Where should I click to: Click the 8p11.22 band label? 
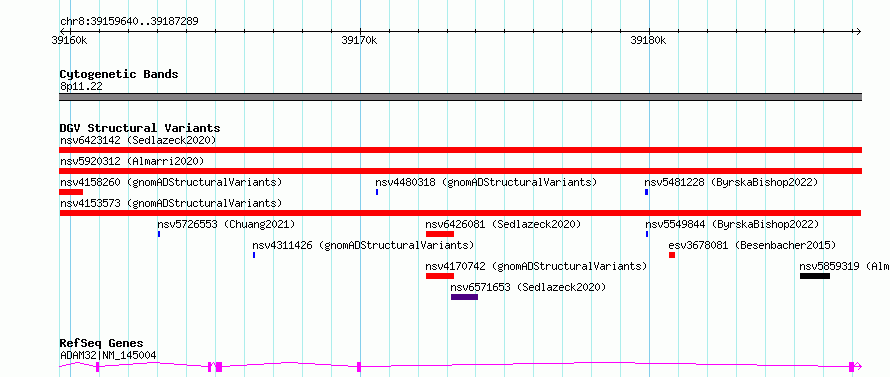pyautogui.click(x=81, y=86)
